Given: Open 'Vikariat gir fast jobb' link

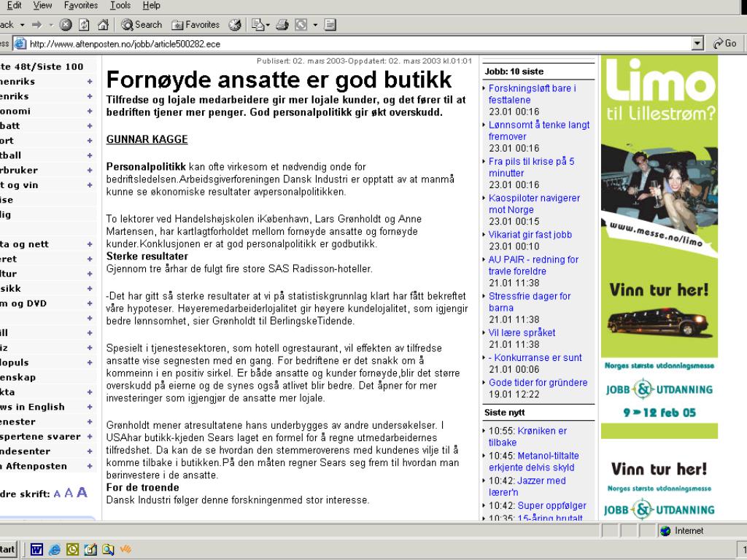Looking at the screenshot, I should point(530,235).
